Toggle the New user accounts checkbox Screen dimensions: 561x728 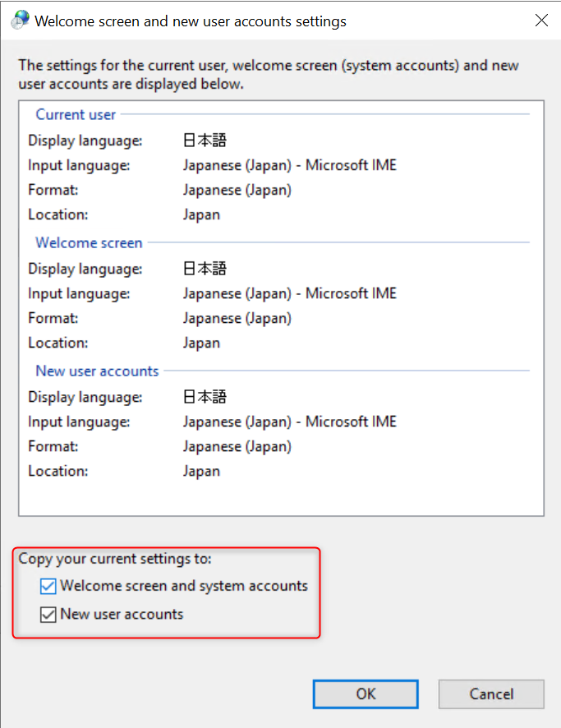tap(48, 615)
